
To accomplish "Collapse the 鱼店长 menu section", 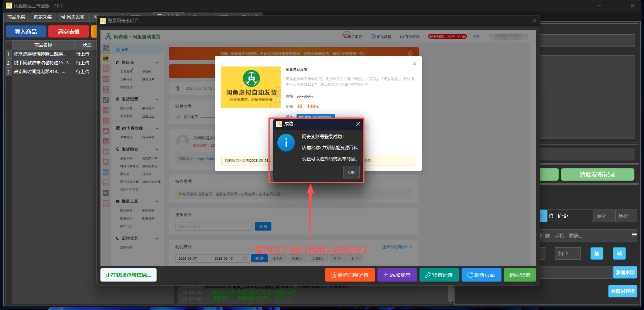I will pos(157,62).
